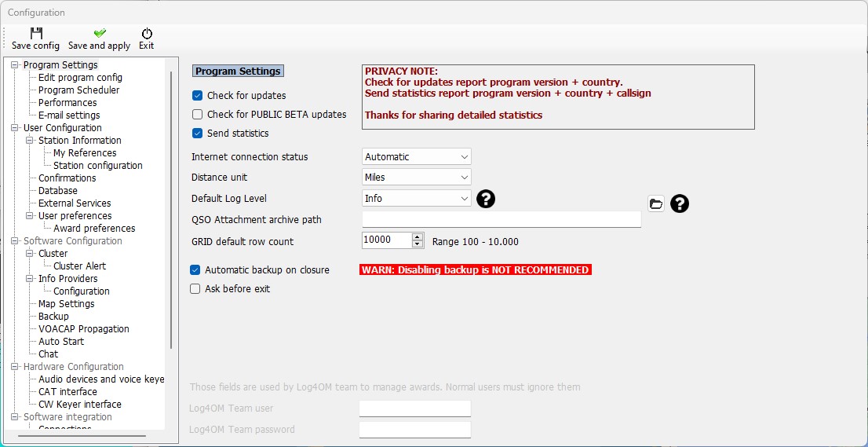This screenshot has height=447, width=868.
Task: Open Distance unit dropdown showing Miles
Action: [x=416, y=178]
